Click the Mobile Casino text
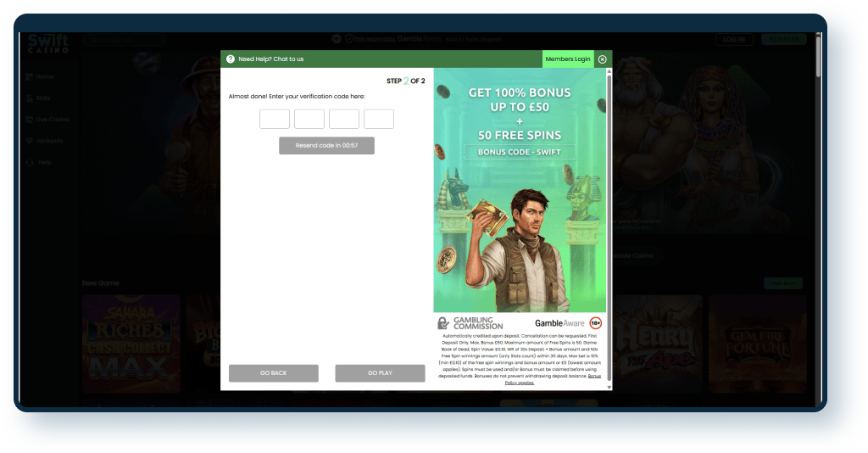Viewport: 868px width, 453px height. coord(632,256)
